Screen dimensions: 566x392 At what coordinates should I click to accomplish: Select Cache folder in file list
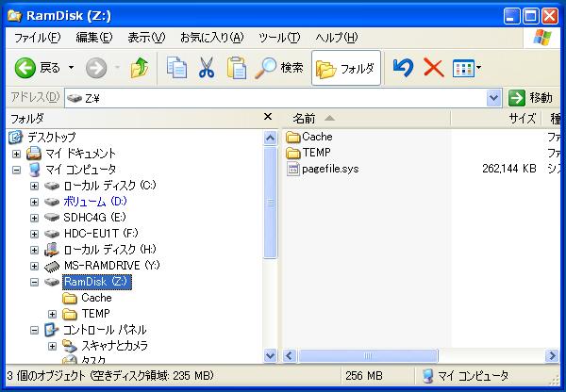[317, 137]
